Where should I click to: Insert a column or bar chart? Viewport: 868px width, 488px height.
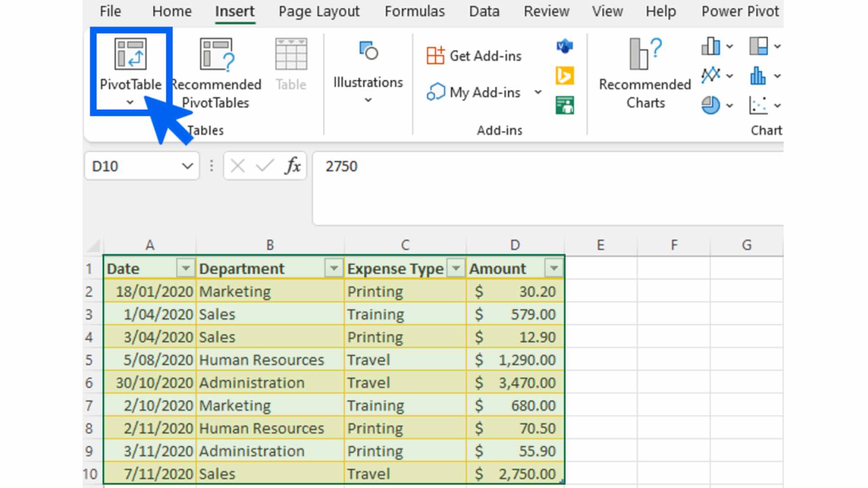tap(711, 46)
